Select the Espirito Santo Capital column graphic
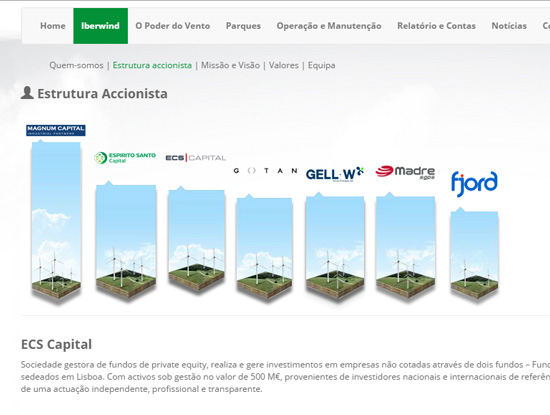Viewport: 550px width, 415px height. 126,240
